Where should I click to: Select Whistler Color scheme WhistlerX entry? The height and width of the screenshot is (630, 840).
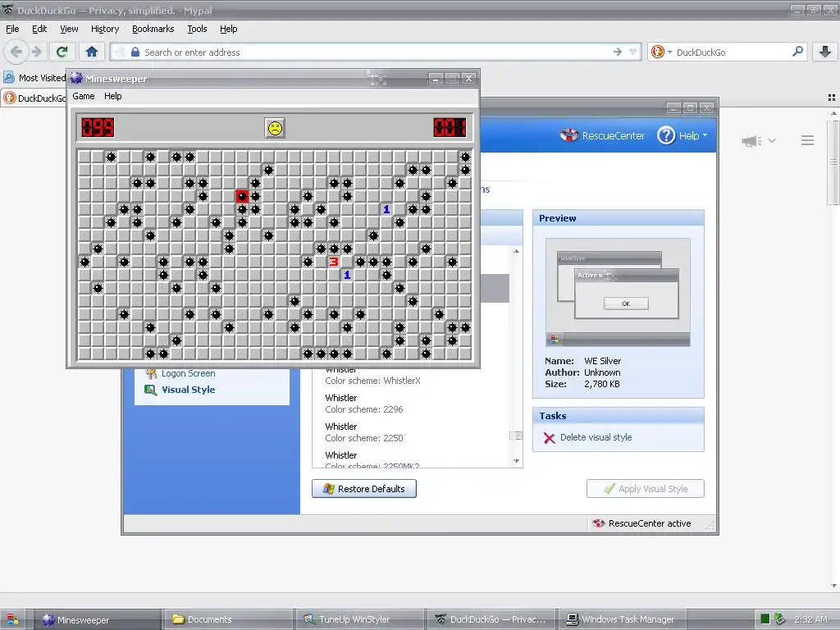(x=412, y=377)
